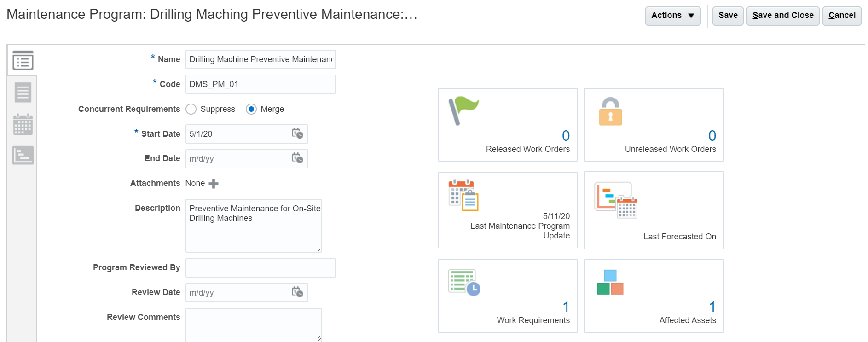The image size is (868, 342).
Task: Open the Work Requirements count link
Action: [566, 307]
